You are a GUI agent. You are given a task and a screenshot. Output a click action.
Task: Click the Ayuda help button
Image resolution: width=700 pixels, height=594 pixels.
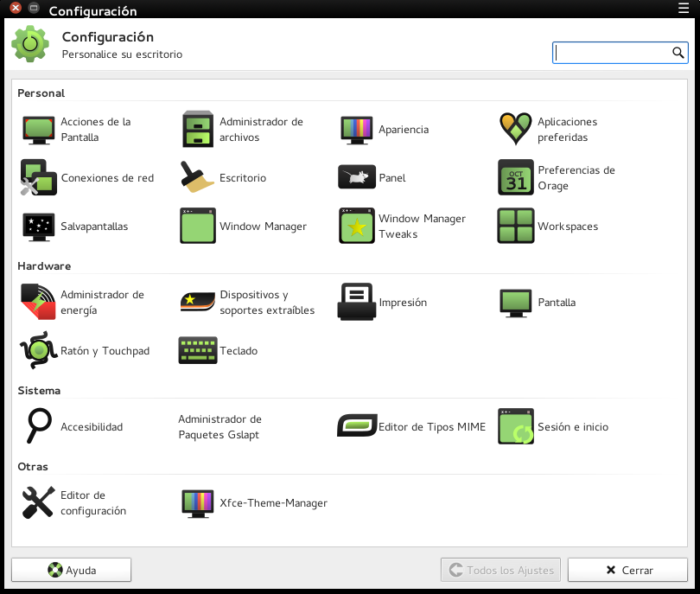point(72,570)
